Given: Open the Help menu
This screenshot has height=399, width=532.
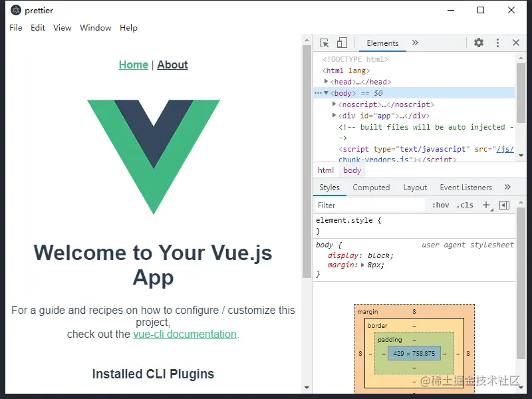Looking at the screenshot, I should [x=128, y=27].
